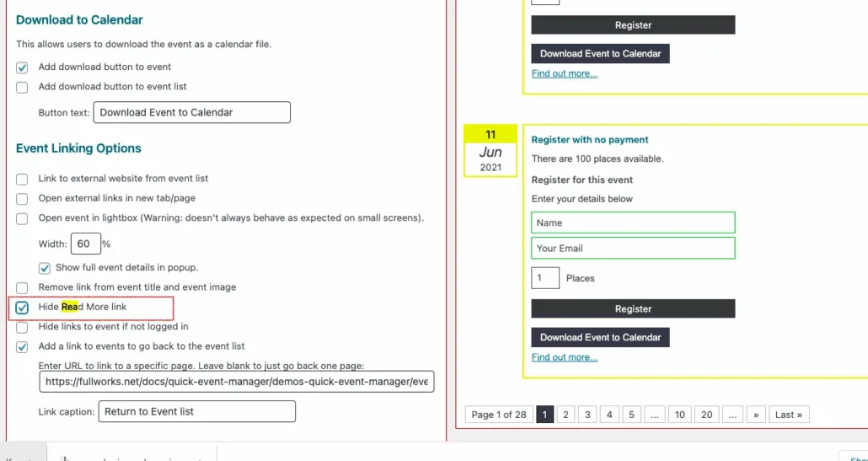Go to page 2 in pagination

click(x=565, y=415)
